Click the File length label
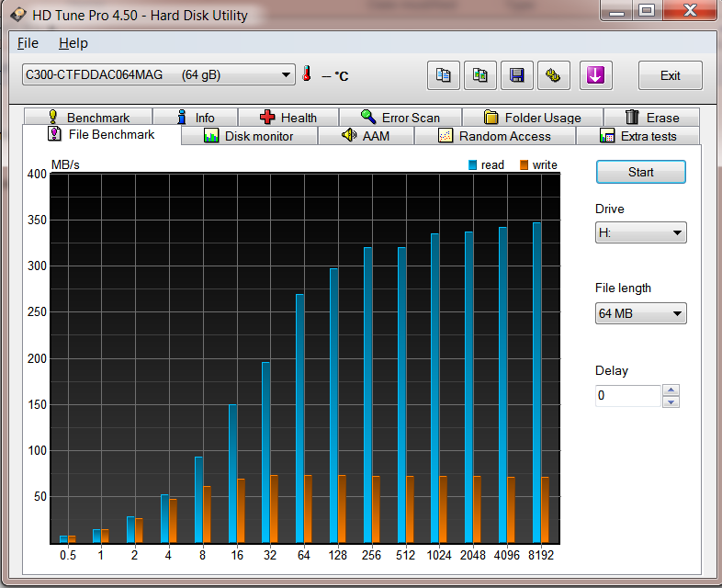Image resolution: width=722 pixels, height=588 pixels. (623, 288)
